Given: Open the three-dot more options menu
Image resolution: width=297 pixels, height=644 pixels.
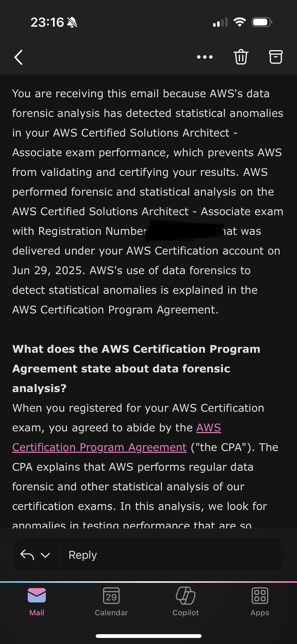Looking at the screenshot, I should [205, 57].
